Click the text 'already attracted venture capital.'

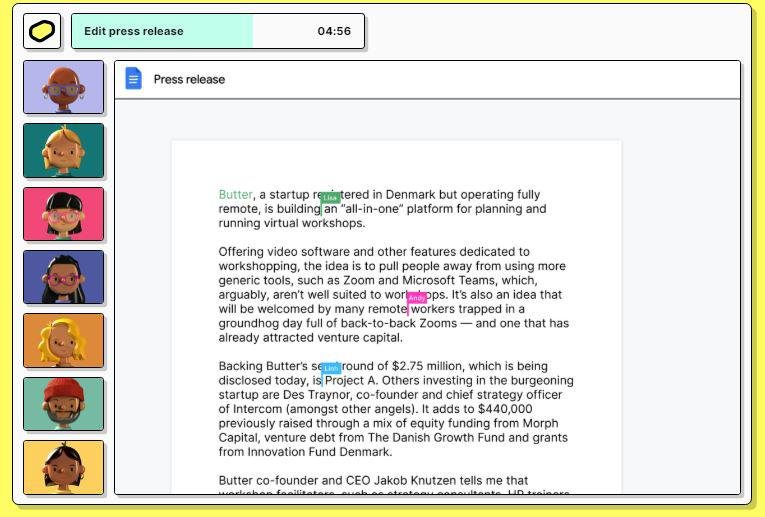pos(311,338)
